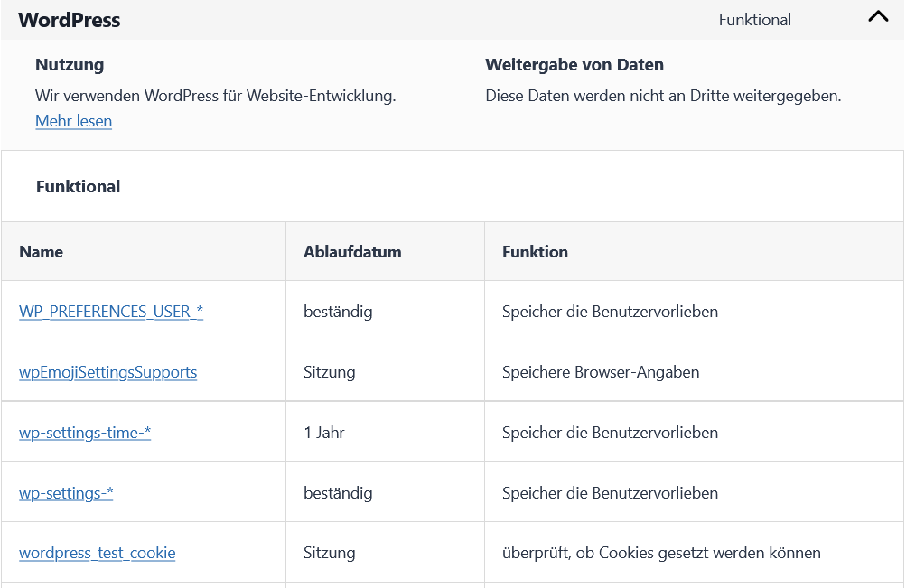
Task: Click the WordPress section title
Action: (69, 20)
